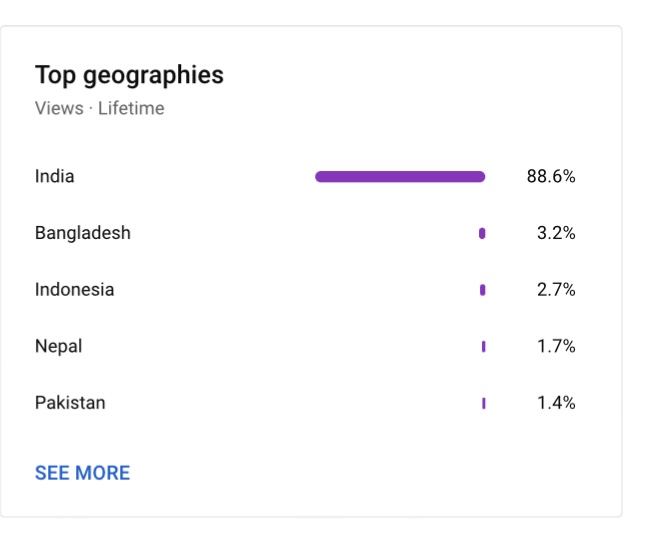Select the Indonesia bar segment

(482, 290)
